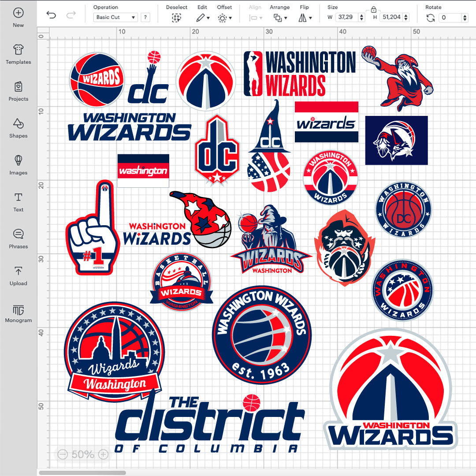Viewport: 476px width, 476px height.
Task: Open the Monogram tool
Action: 19,312
